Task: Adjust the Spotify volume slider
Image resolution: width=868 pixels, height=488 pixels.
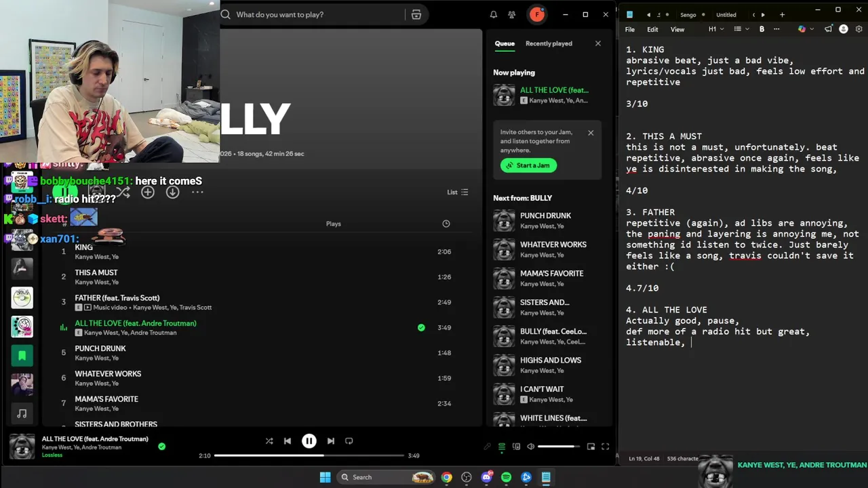Action: 559,447
